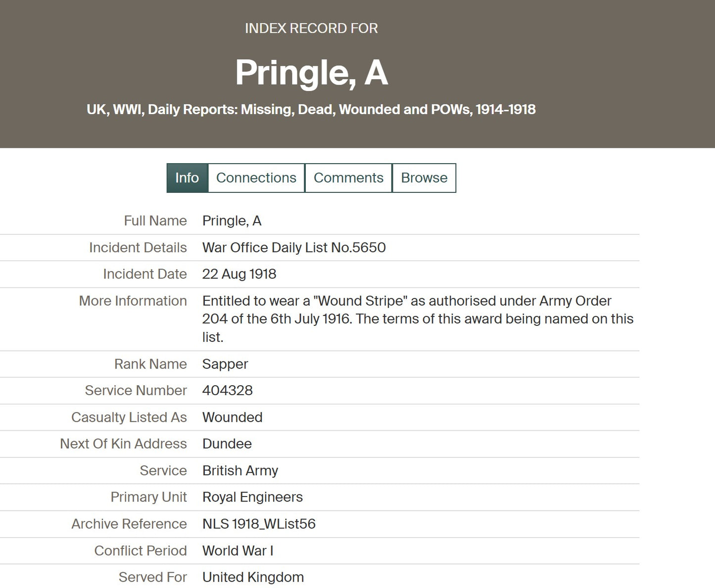
Task: Click the "Pringle, A" page heading
Action: click(x=311, y=73)
